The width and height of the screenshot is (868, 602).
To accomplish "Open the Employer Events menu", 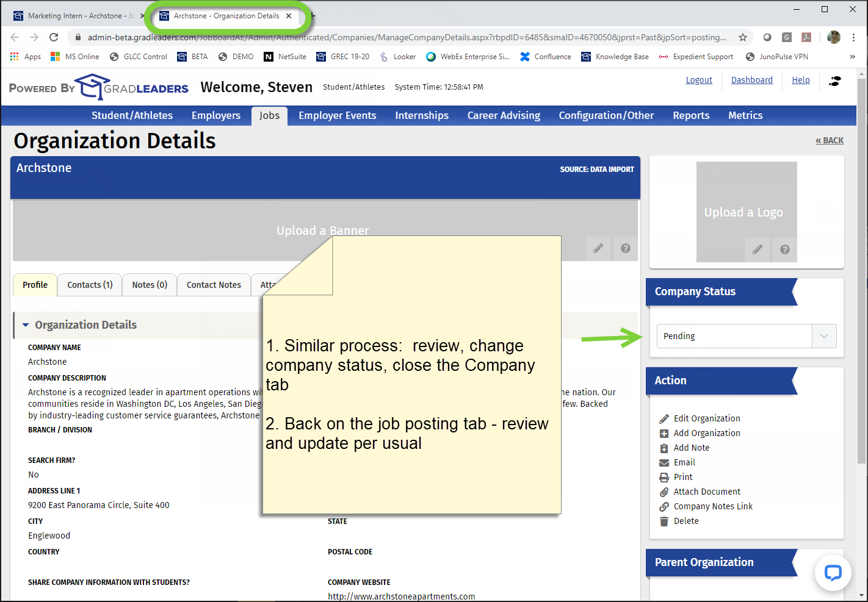I will pyautogui.click(x=338, y=115).
